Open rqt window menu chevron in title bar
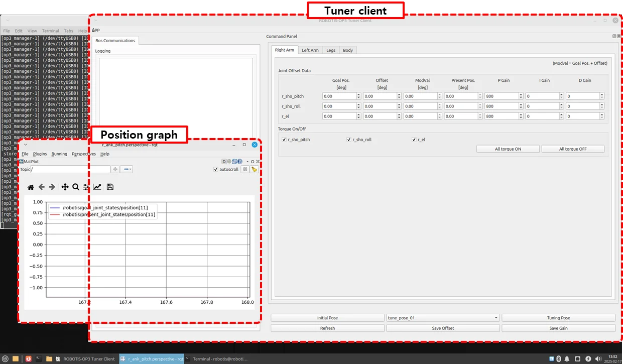The height and width of the screenshot is (364, 623). coord(26,145)
